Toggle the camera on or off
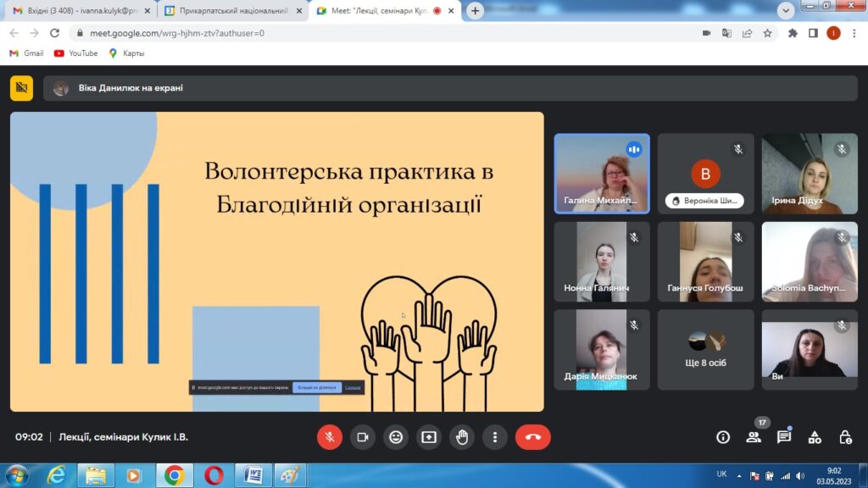 click(363, 437)
